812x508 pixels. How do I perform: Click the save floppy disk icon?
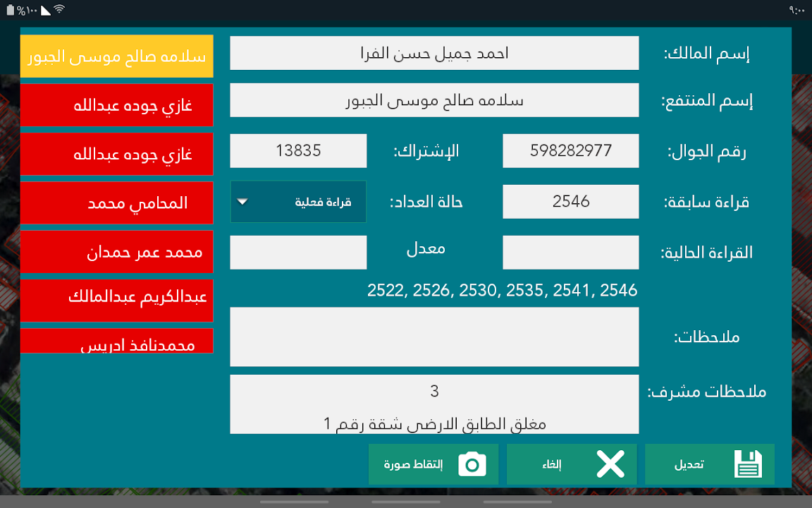[748, 464]
